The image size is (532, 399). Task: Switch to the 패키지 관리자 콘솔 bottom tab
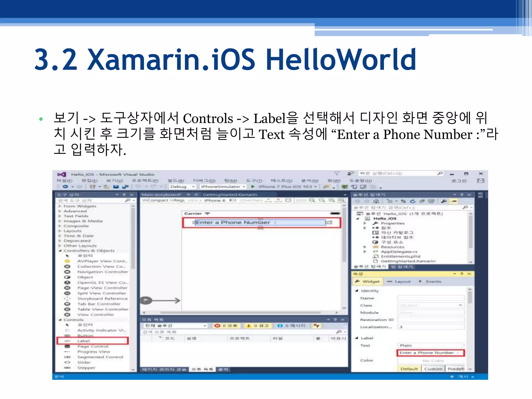(x=164, y=369)
